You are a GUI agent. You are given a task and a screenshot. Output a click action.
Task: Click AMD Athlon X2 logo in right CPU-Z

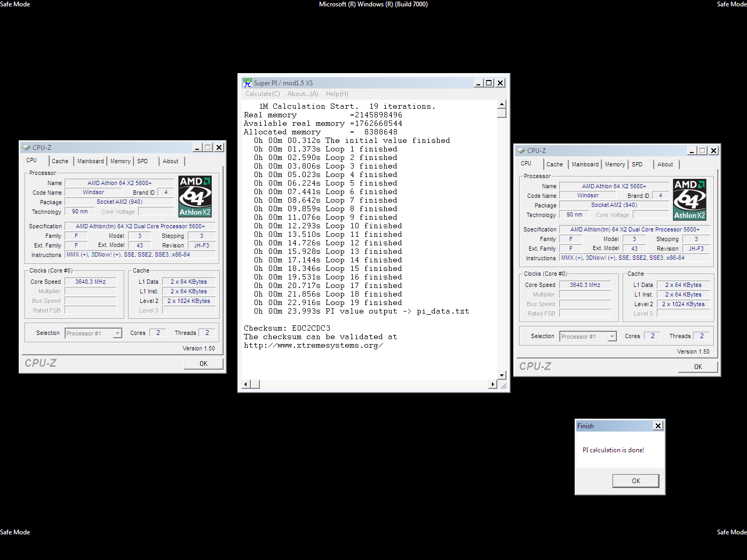(689, 199)
